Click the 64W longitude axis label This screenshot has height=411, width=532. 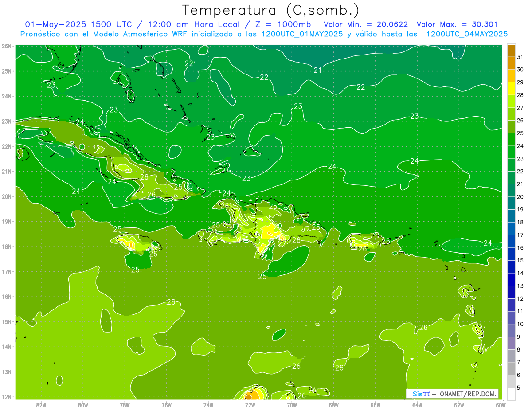(417, 405)
